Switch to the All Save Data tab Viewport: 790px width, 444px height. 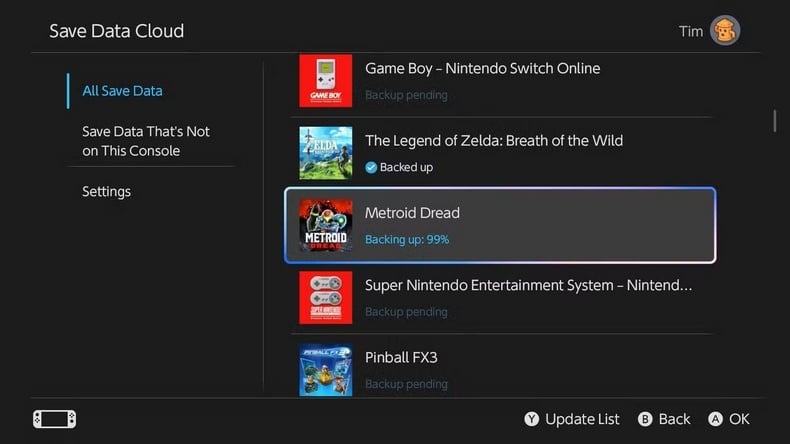[x=122, y=91]
